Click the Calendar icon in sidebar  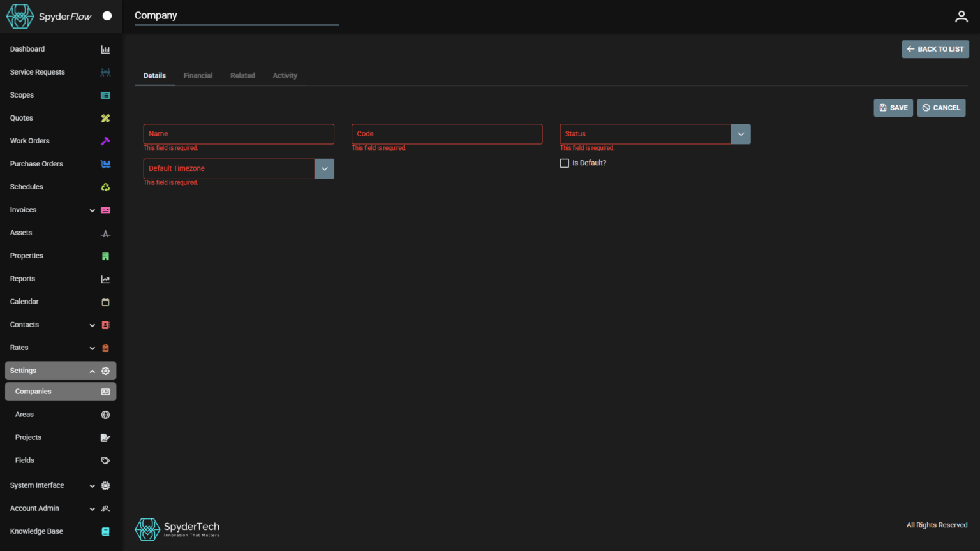pos(105,302)
